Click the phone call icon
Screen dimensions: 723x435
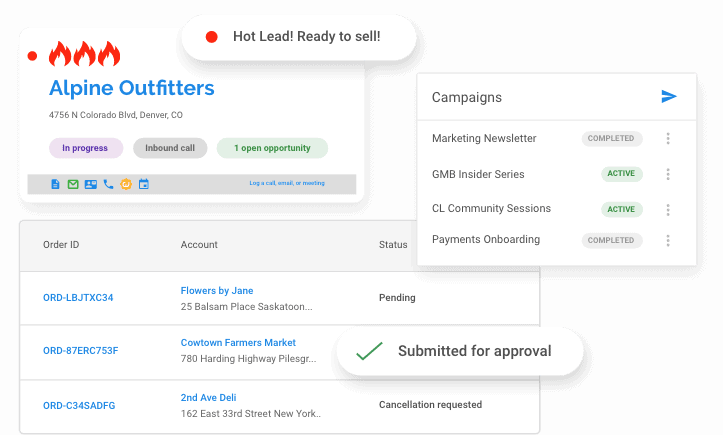click(108, 184)
